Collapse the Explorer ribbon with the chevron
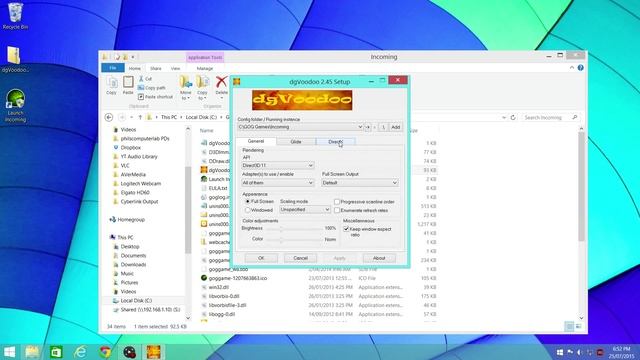The image size is (640, 360). 572,68
